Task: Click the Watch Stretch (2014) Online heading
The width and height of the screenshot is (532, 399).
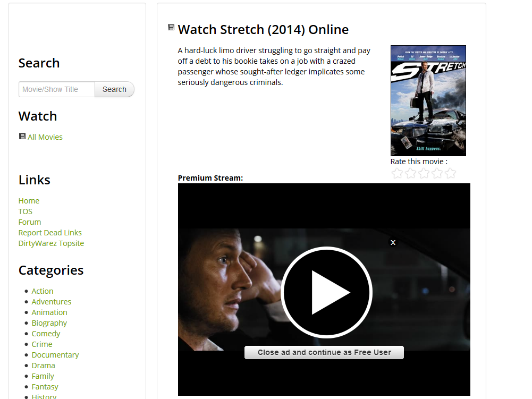Action: [263, 30]
